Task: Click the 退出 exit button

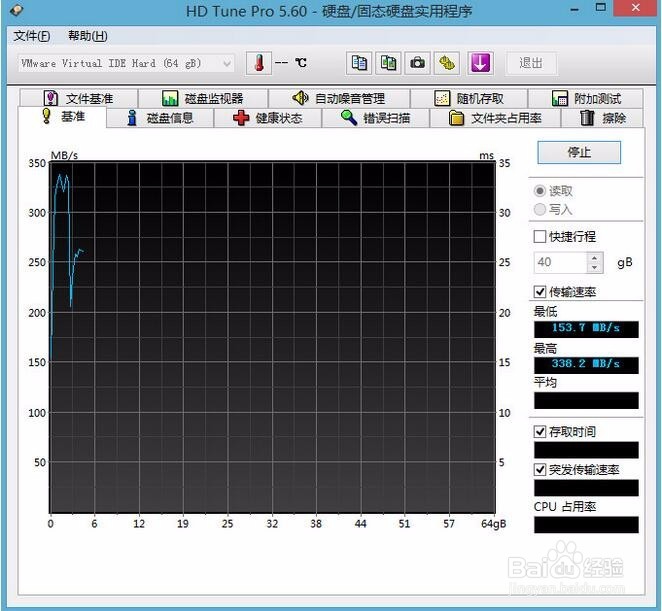Action: tap(531, 63)
